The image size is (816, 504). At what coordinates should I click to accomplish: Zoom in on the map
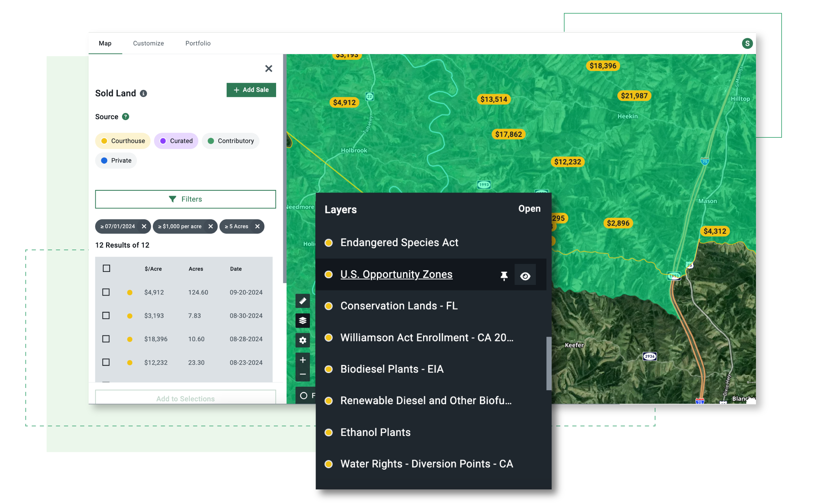(x=302, y=360)
